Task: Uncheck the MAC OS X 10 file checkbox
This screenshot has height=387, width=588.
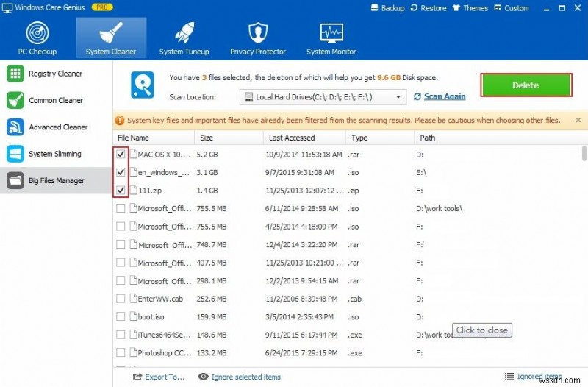Action: pyautogui.click(x=121, y=154)
